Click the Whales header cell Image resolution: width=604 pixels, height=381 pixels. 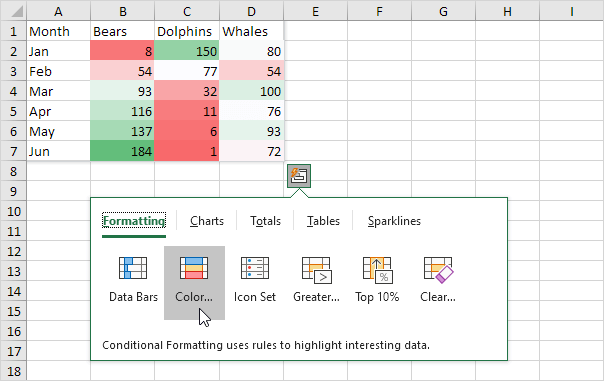(252, 31)
